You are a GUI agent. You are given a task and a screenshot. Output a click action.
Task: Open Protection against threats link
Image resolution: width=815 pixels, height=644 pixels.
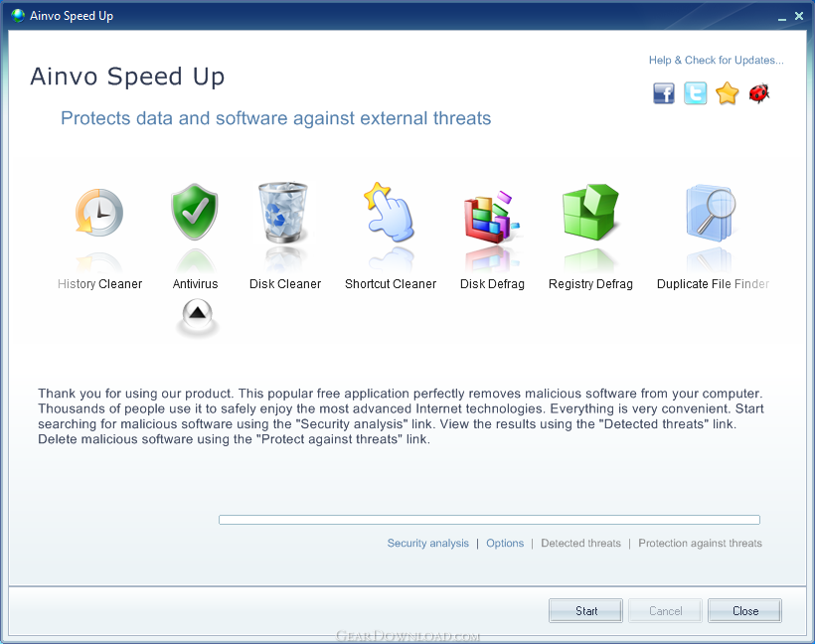(x=700, y=544)
